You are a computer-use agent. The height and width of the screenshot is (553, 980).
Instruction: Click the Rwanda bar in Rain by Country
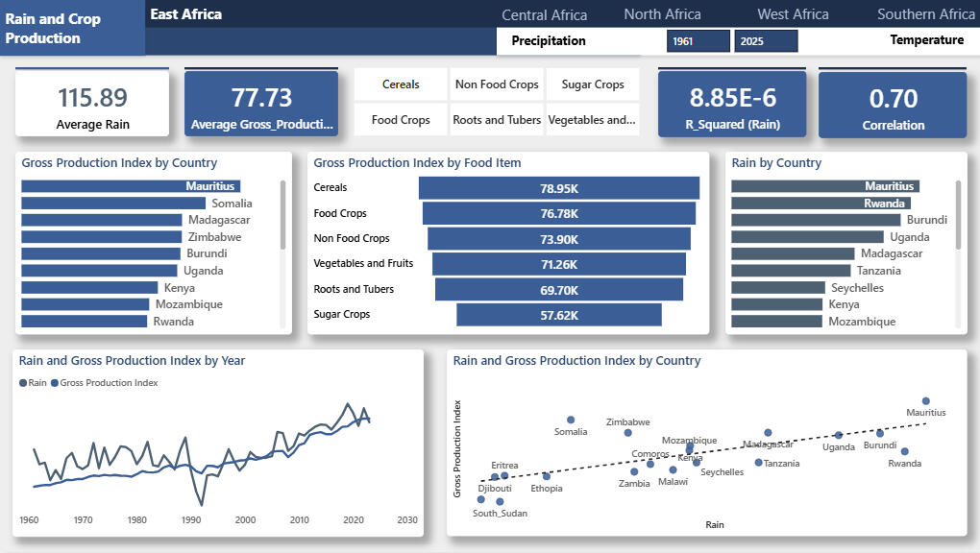pos(821,204)
